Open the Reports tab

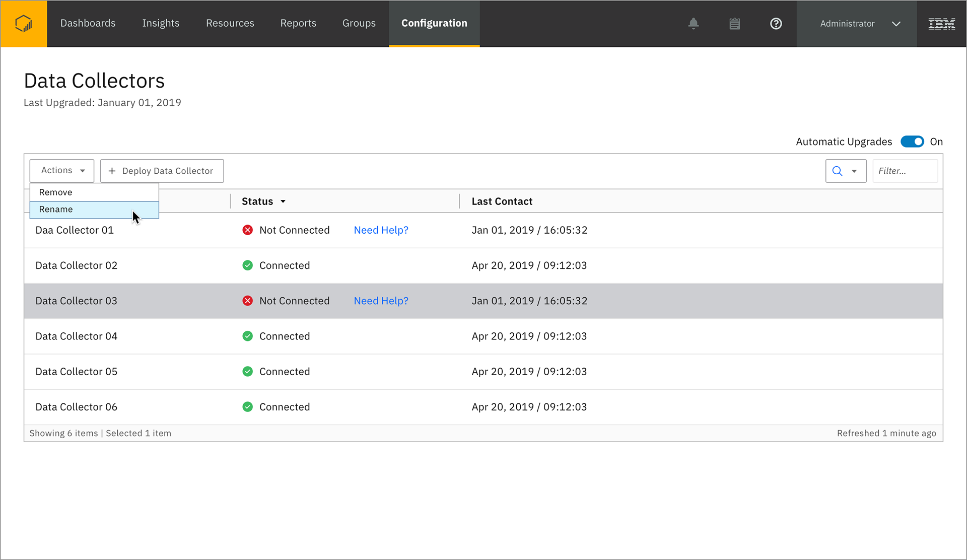pyautogui.click(x=298, y=23)
